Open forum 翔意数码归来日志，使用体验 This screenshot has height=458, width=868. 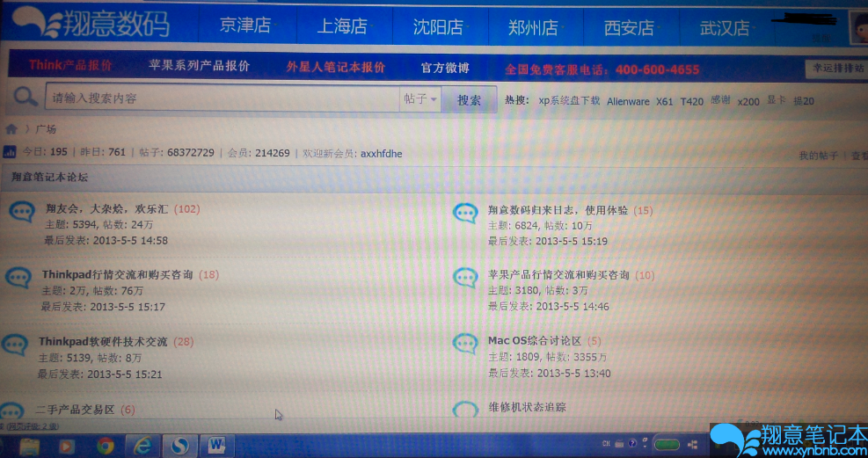(558, 210)
